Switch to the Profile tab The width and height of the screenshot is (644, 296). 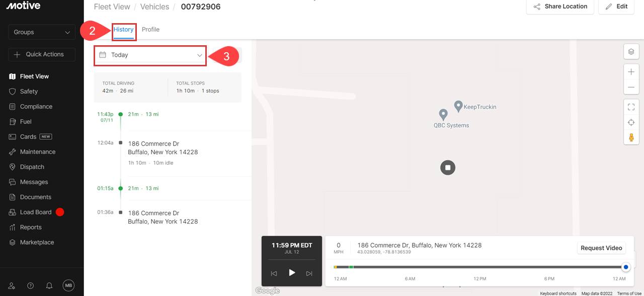click(150, 29)
